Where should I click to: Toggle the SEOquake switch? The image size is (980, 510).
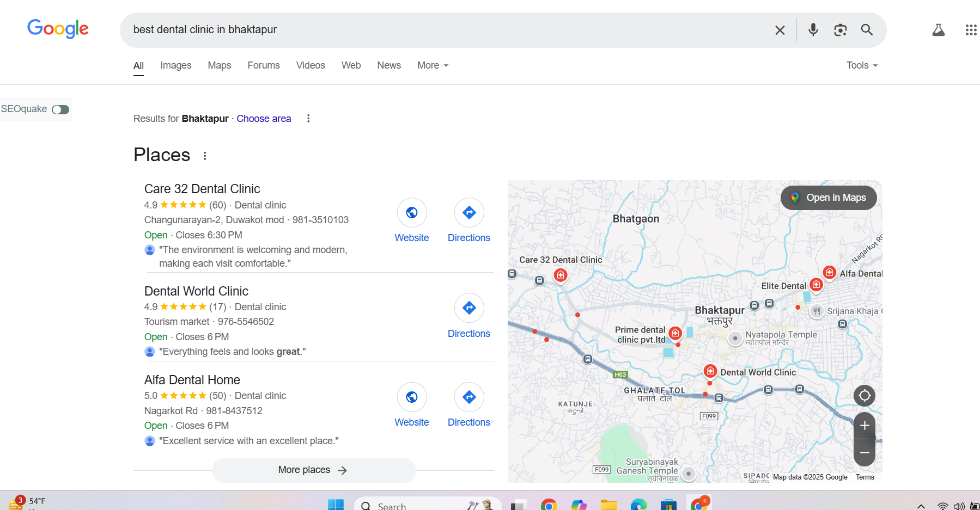60,109
